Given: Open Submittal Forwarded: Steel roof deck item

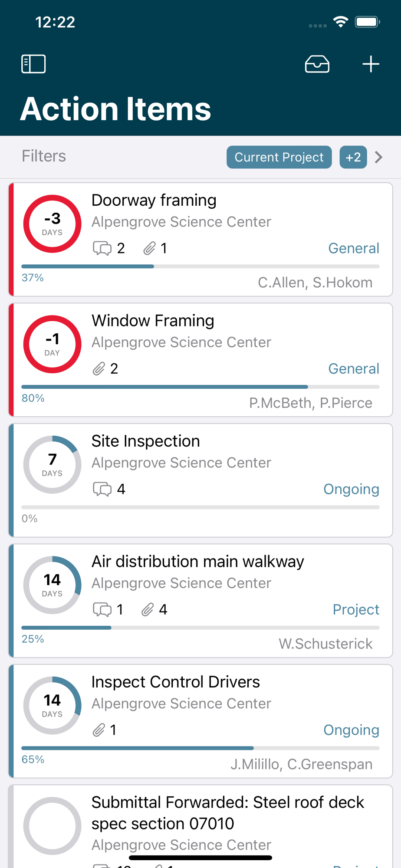Looking at the screenshot, I should click(x=227, y=812).
